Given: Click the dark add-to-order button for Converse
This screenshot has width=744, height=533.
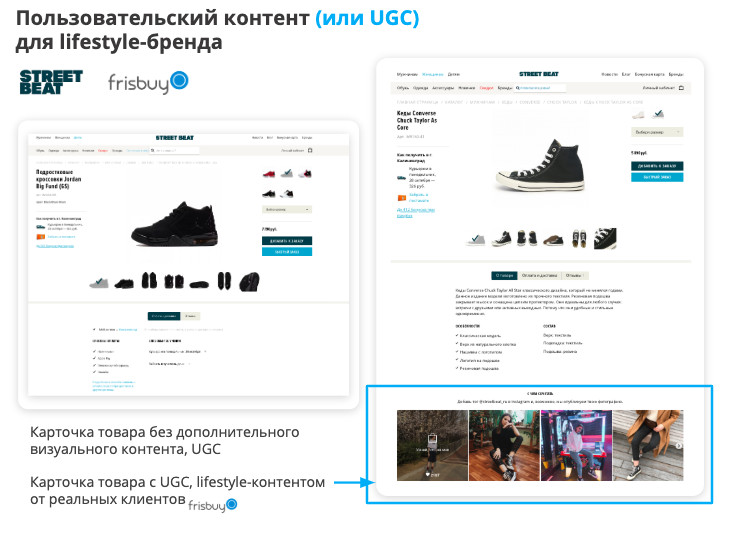Looking at the screenshot, I should tap(657, 166).
